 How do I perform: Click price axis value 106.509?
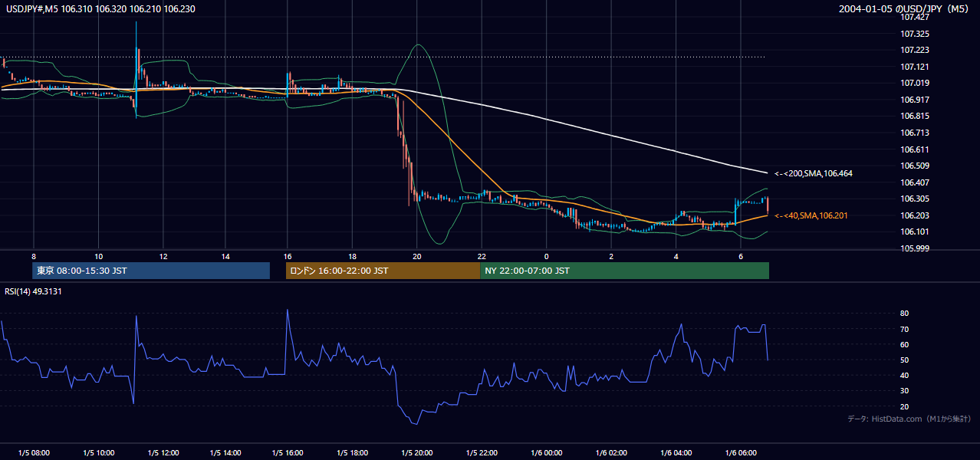click(x=916, y=166)
